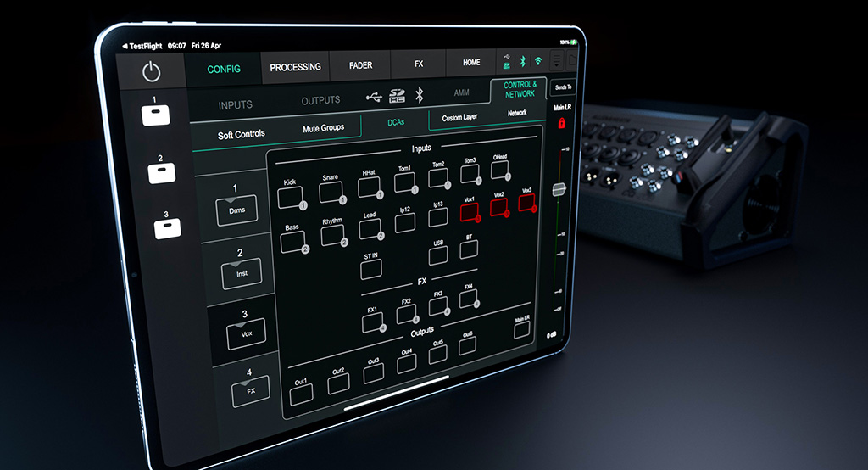Viewport: 868px width, 470px height.
Task: Open the folder icon in top-right corner
Action: (x=572, y=59)
